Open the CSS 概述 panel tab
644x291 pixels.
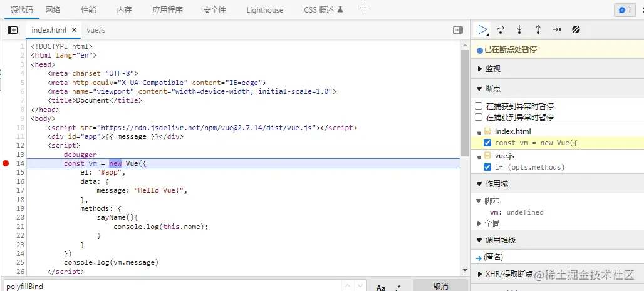pyautogui.click(x=323, y=10)
